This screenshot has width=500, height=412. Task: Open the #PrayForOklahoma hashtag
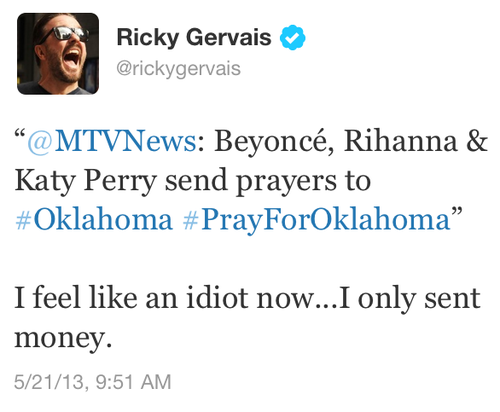point(316,220)
